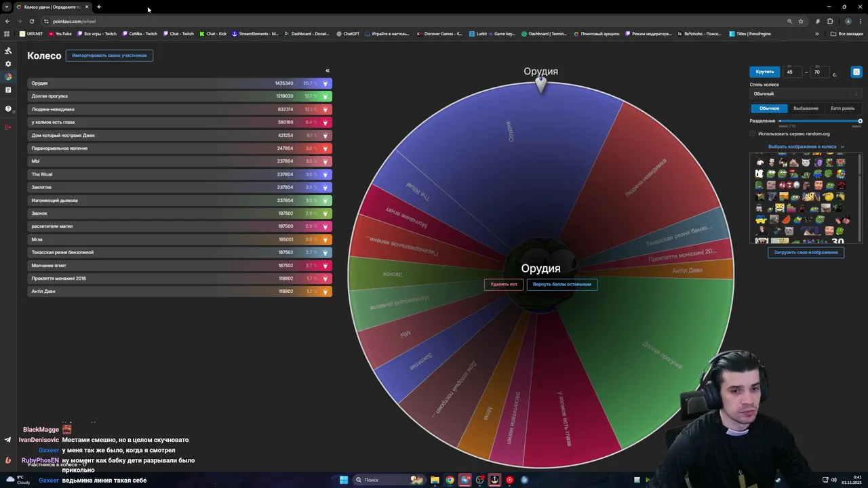The image size is (868, 488).
Task: Click Импортировать своих участников button
Action: coord(109,56)
